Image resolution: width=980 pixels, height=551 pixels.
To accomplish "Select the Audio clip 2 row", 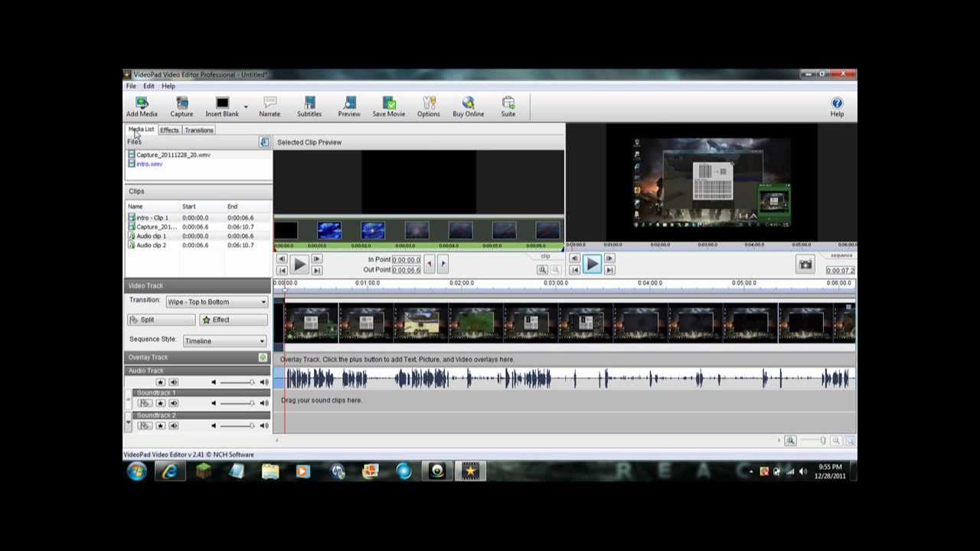I will click(198, 245).
